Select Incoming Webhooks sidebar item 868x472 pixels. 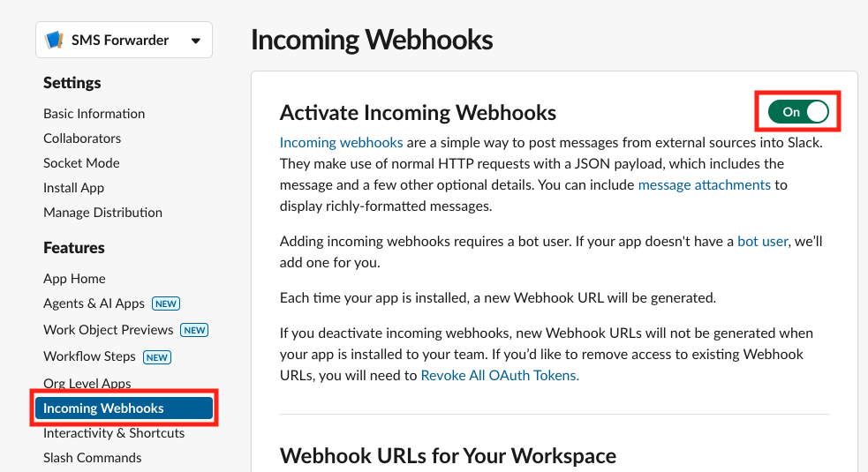tap(124, 408)
